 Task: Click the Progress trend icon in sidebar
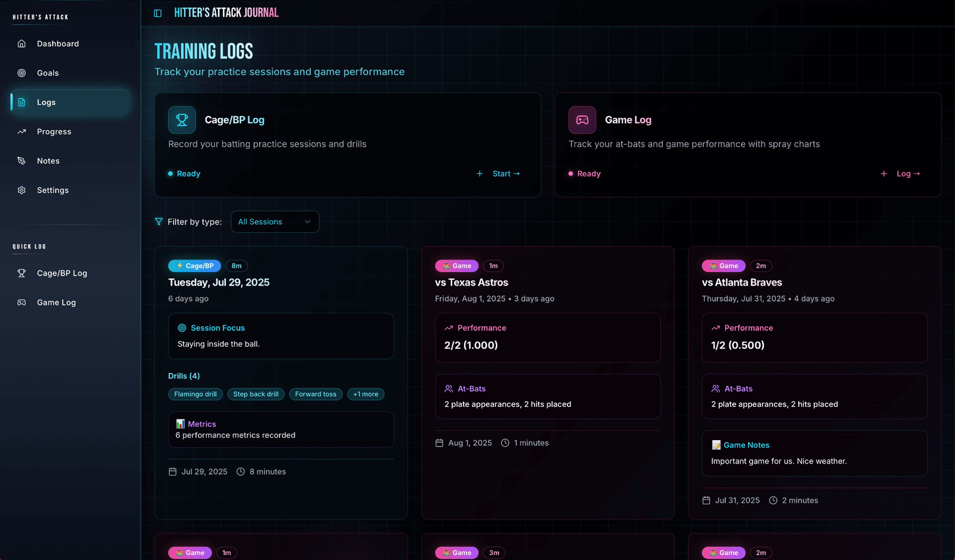click(22, 131)
